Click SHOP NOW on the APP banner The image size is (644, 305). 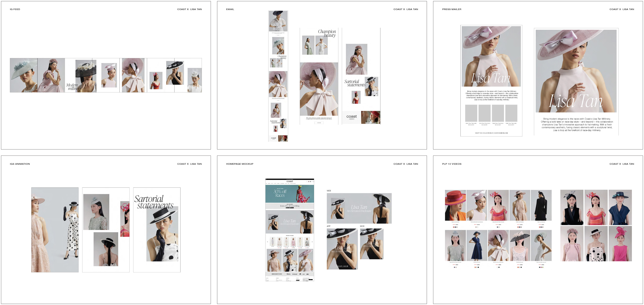(x=342, y=266)
